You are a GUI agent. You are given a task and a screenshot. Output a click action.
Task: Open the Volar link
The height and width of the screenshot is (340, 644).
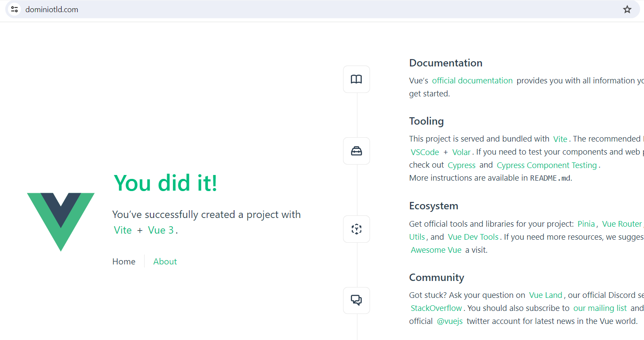(461, 152)
